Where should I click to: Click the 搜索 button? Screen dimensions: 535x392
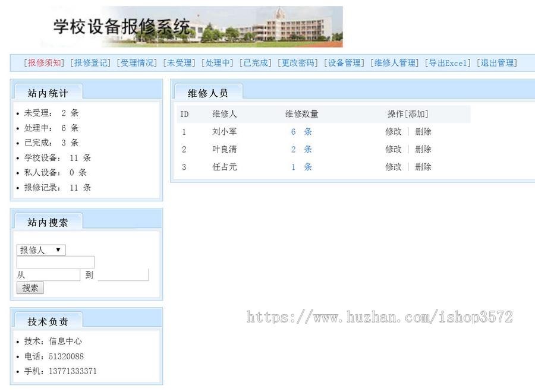(x=29, y=287)
